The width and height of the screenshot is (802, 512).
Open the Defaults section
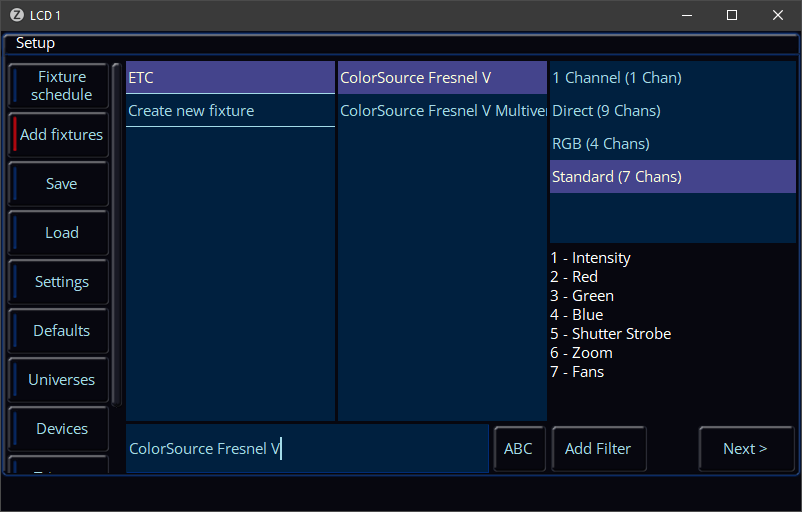[x=58, y=331]
